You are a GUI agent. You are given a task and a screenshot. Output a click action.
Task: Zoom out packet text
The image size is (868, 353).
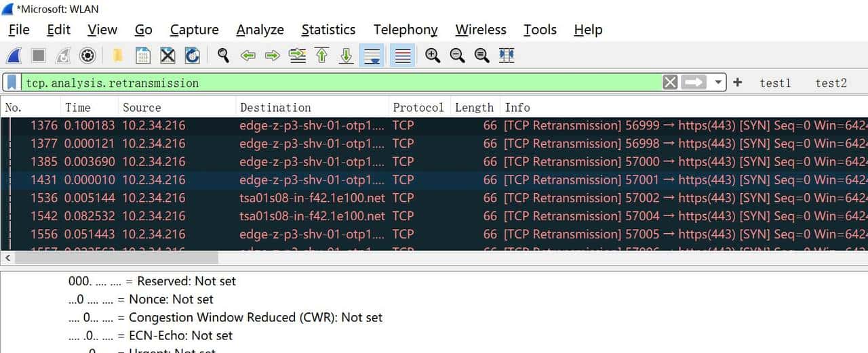point(457,56)
